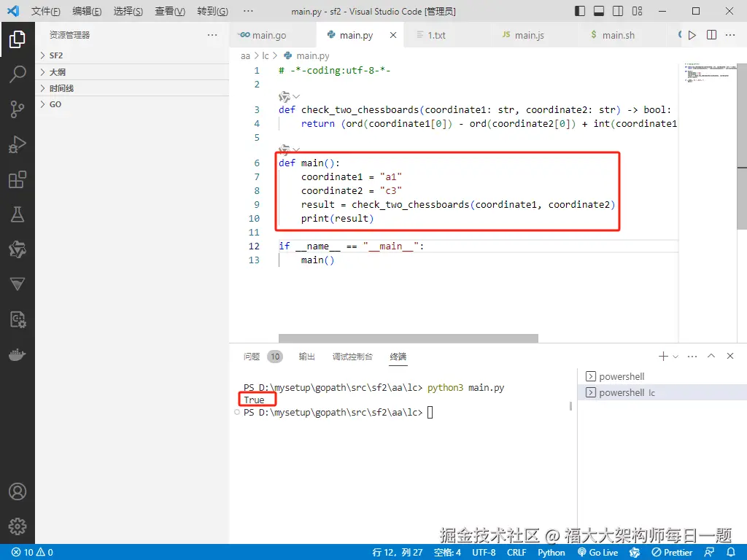The height and width of the screenshot is (560, 747).
Task: Open 查看(V) menu
Action: [x=169, y=11]
